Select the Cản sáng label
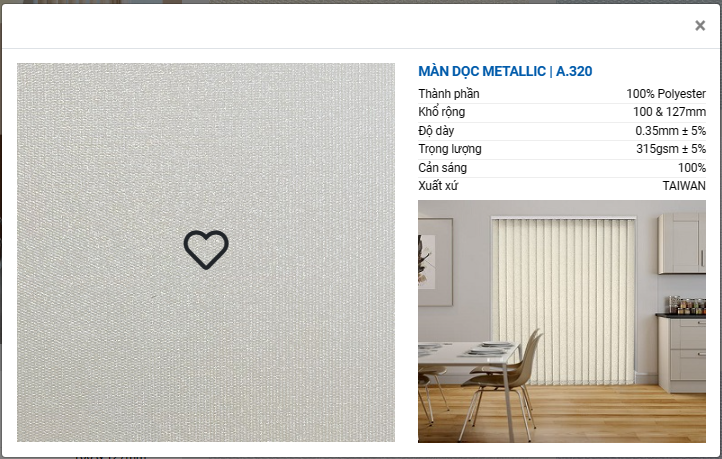The image size is (722, 459). tap(443, 168)
